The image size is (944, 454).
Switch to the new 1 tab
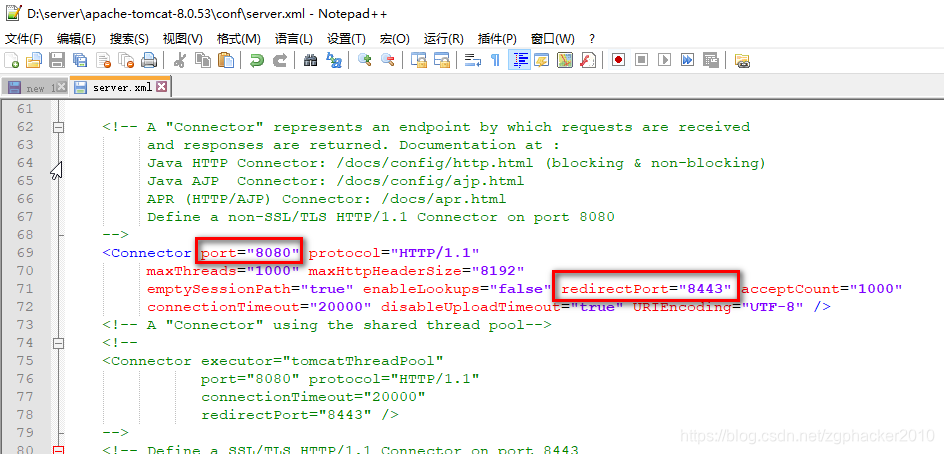coord(35,88)
